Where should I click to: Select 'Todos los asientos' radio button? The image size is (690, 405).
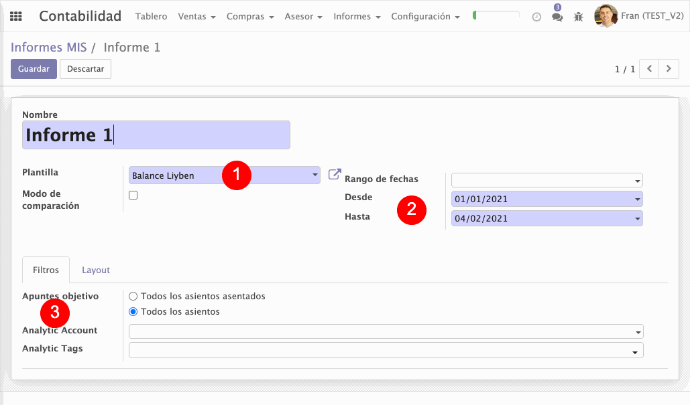click(x=134, y=312)
